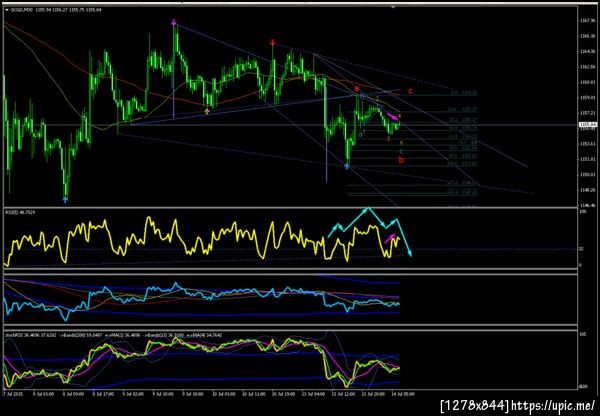Select the blue up arrow at 13 Jul low
The image size is (600, 416).
[x=347, y=166]
